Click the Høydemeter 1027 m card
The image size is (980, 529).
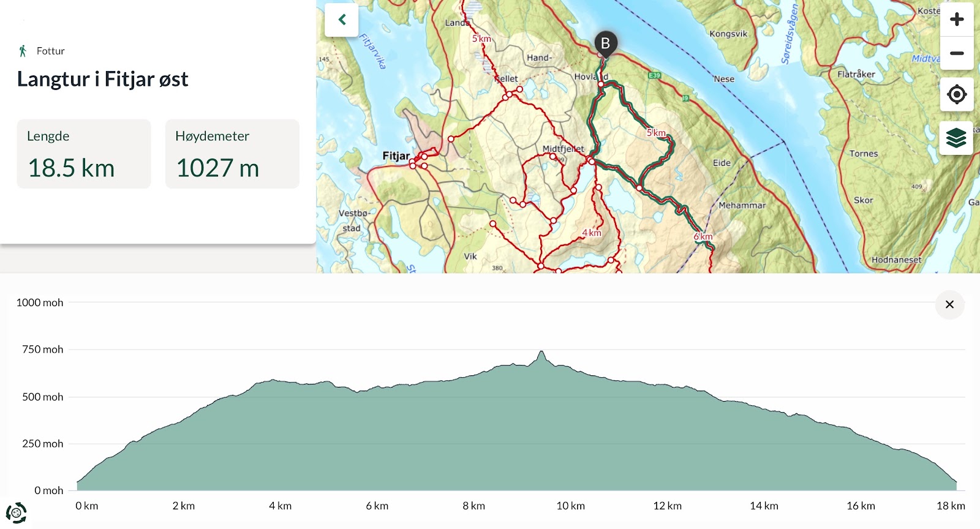point(232,154)
